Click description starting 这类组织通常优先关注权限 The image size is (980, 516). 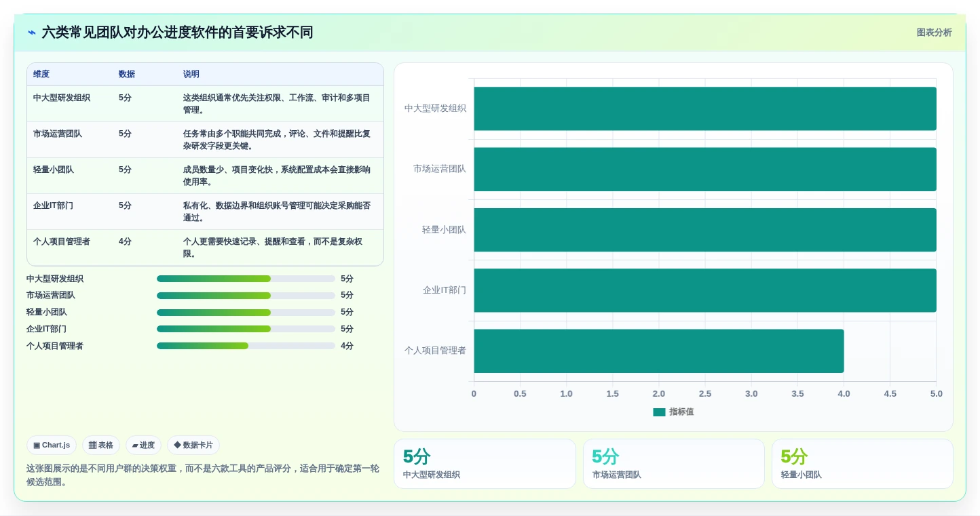pos(277,104)
